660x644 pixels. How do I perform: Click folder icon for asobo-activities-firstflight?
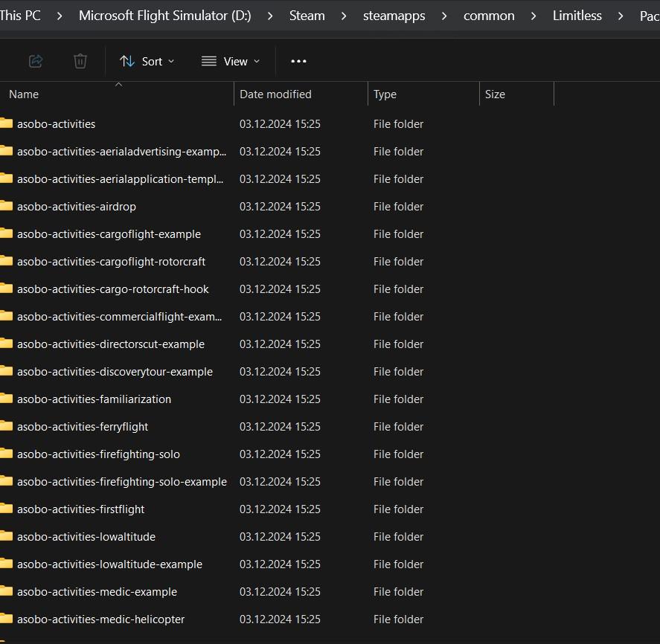pos(7,509)
